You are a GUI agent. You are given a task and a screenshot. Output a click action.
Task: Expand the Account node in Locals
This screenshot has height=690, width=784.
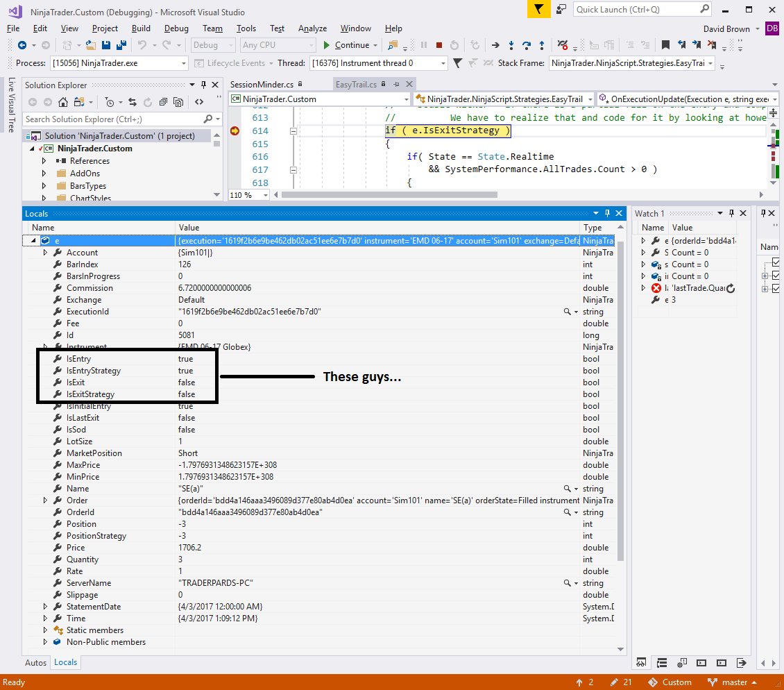pos(46,253)
